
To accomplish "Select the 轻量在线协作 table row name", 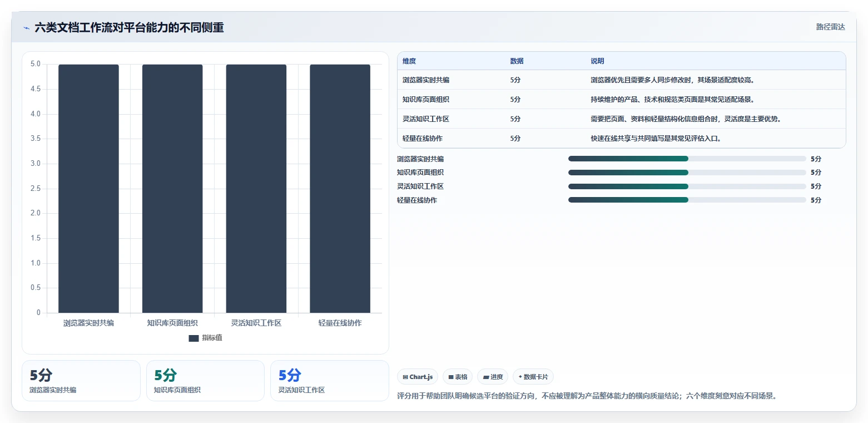I will 423,139.
